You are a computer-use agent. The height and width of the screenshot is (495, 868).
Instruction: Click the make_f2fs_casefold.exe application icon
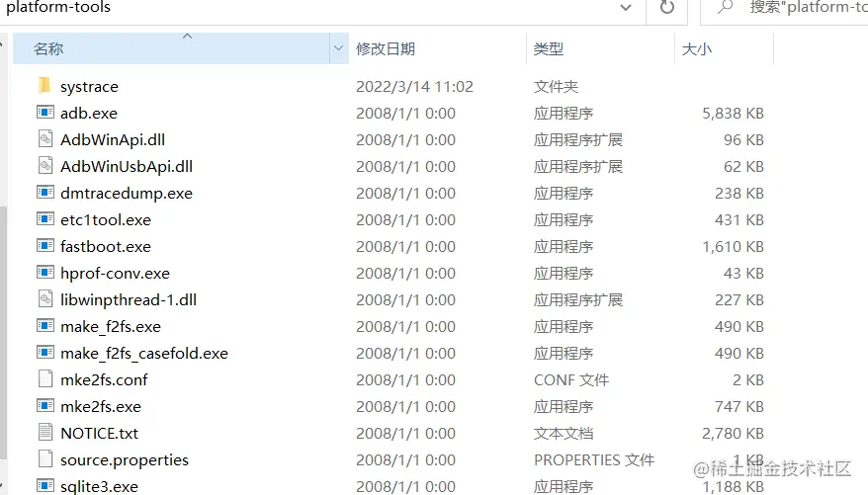tap(45, 353)
